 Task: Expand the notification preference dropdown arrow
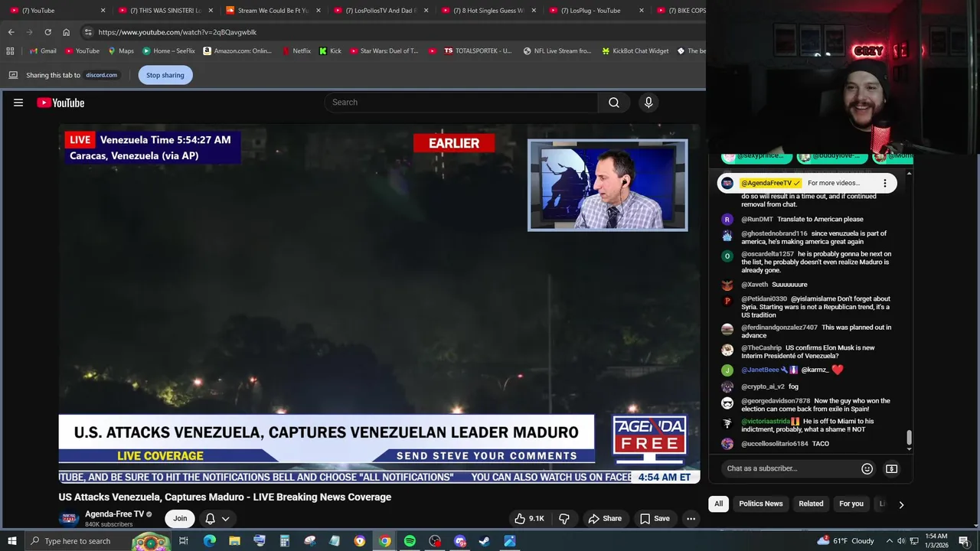(226, 519)
